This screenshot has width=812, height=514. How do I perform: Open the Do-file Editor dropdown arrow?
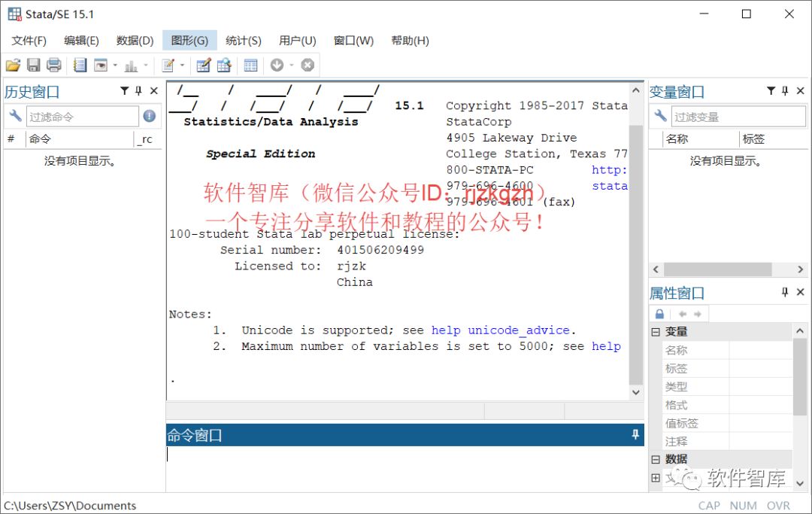[182, 65]
